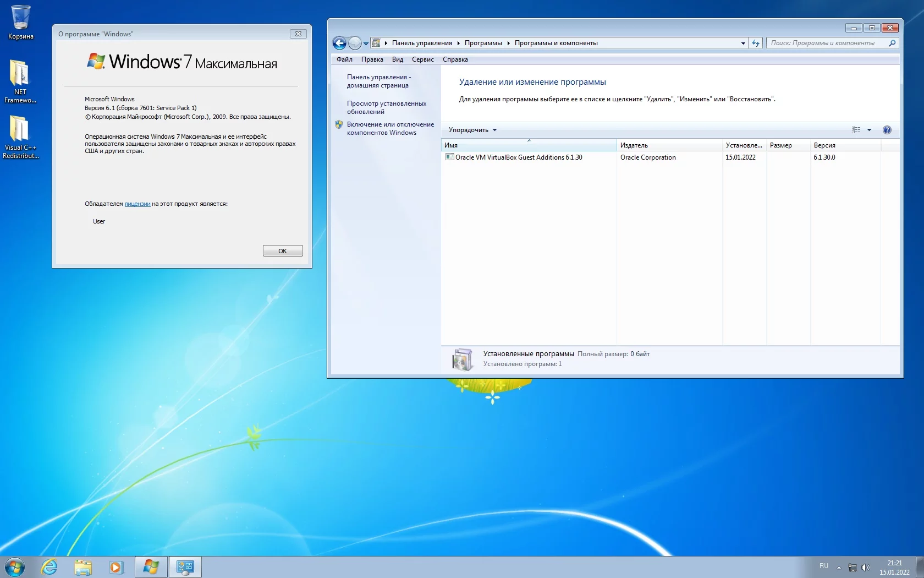Open the network tray icon
The width and height of the screenshot is (924, 578).
(x=853, y=567)
